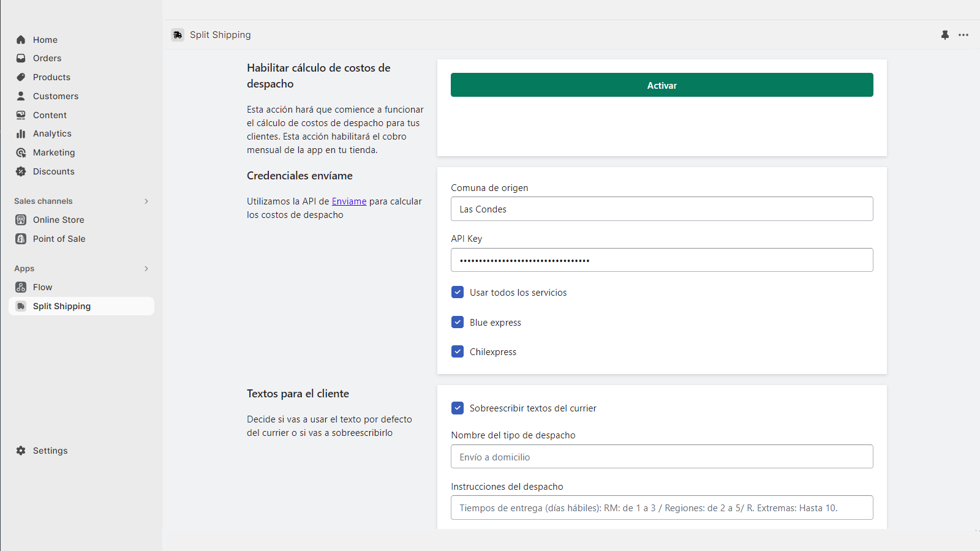Image resolution: width=980 pixels, height=551 pixels.
Task: Click into the API Key field
Action: point(661,260)
